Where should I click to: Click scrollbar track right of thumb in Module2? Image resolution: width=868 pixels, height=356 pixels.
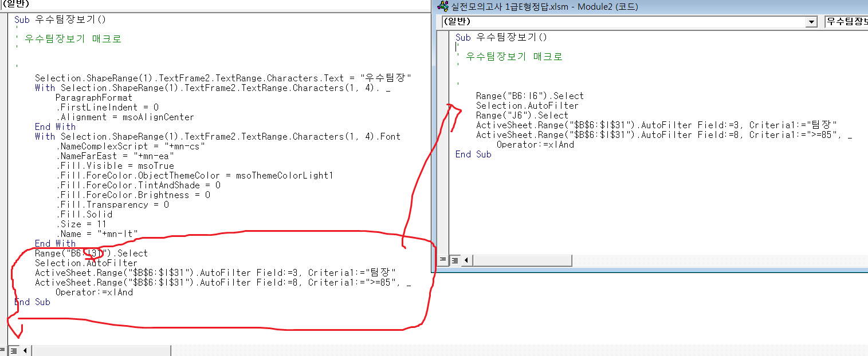[x=716, y=260]
